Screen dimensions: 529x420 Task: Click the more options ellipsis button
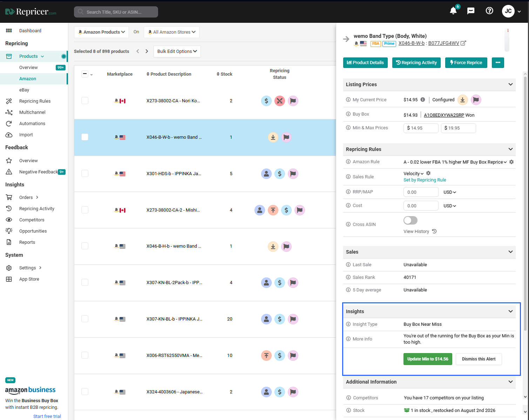[498, 63]
